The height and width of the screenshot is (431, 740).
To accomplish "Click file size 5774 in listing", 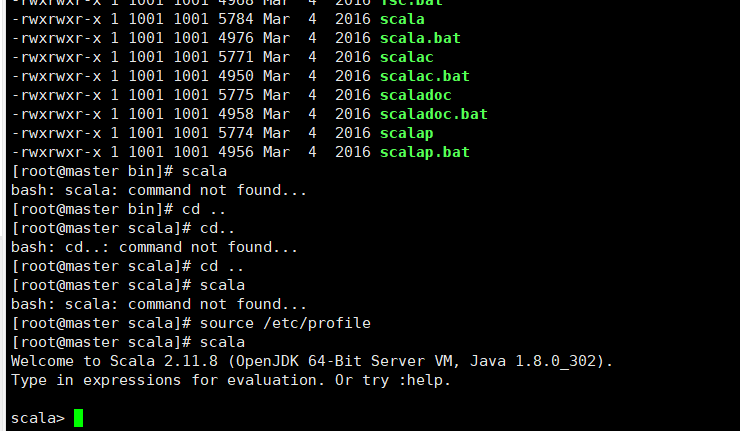I will tap(236, 133).
